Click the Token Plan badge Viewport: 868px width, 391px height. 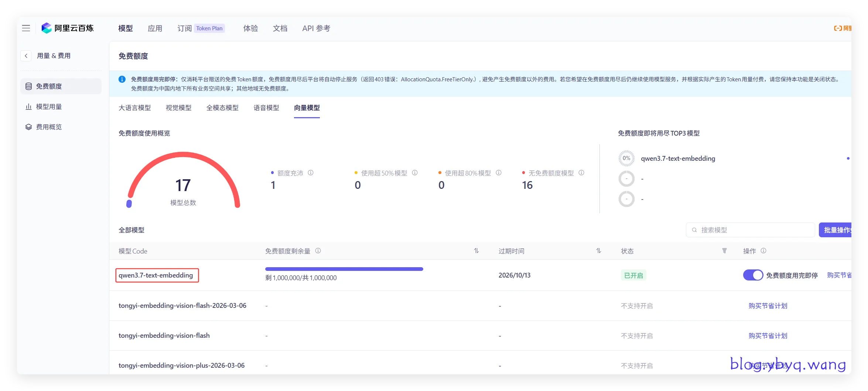(209, 28)
